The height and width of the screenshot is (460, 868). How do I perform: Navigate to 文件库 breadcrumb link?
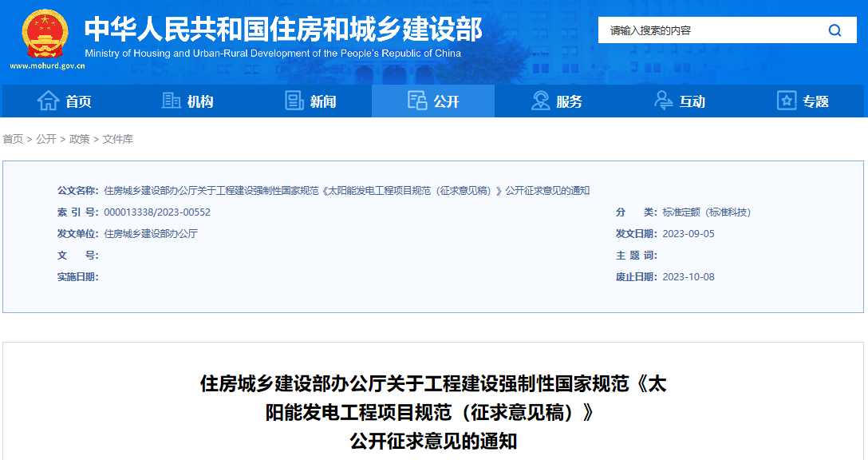coord(118,139)
